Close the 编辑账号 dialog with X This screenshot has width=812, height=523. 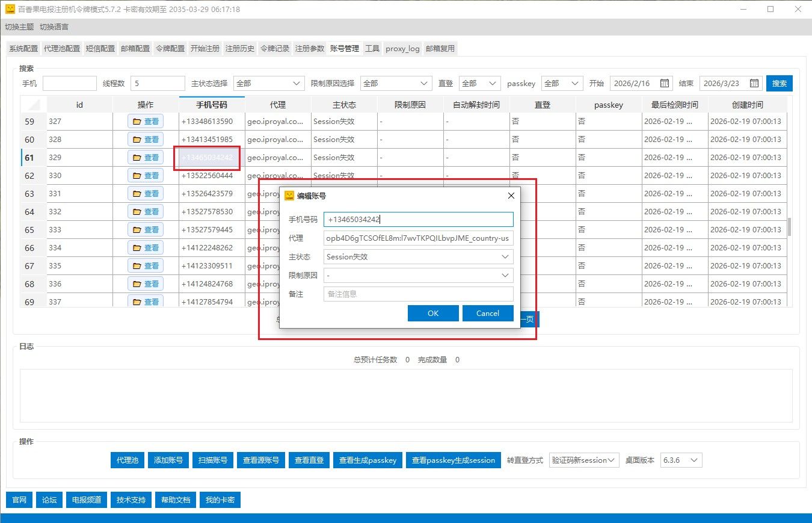511,196
